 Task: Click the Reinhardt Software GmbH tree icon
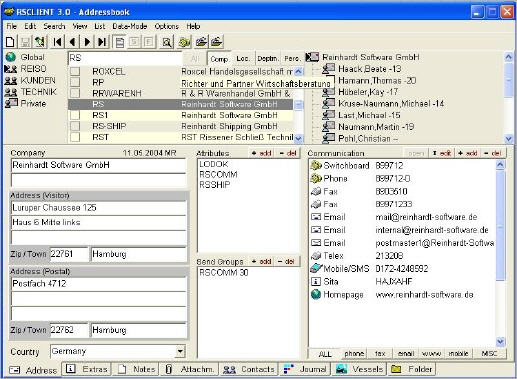[x=312, y=57]
